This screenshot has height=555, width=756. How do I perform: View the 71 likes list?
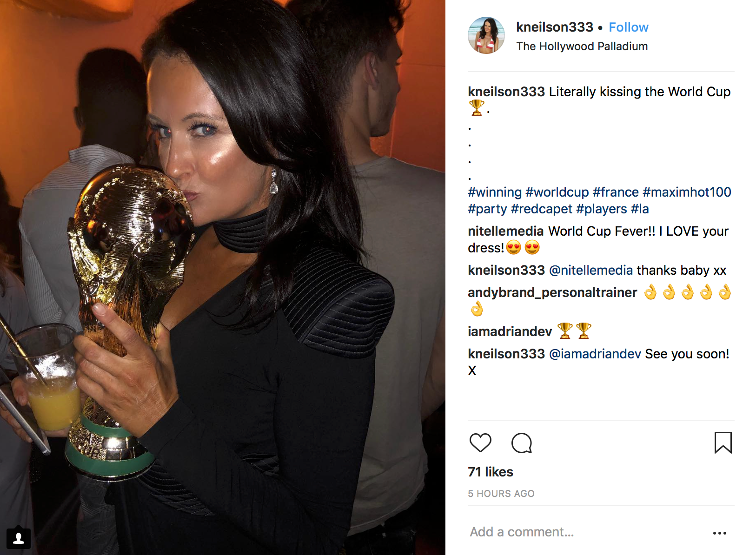(491, 472)
